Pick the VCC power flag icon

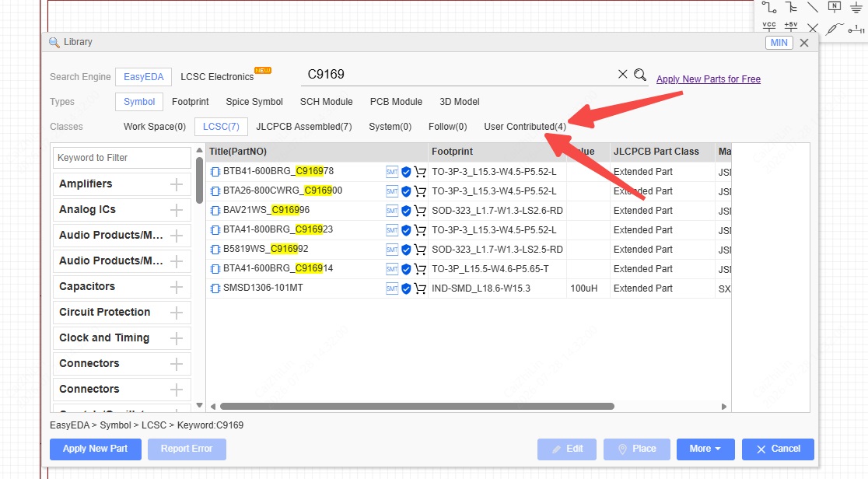pyautogui.click(x=769, y=27)
